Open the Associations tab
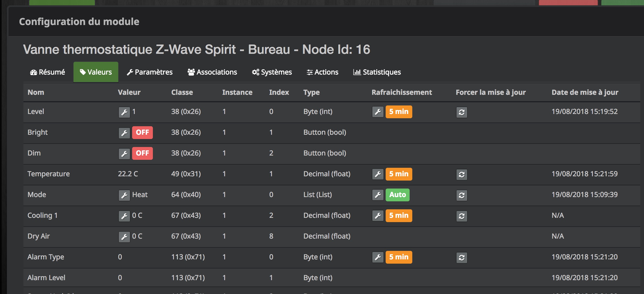This screenshot has height=294, width=644. (x=212, y=72)
